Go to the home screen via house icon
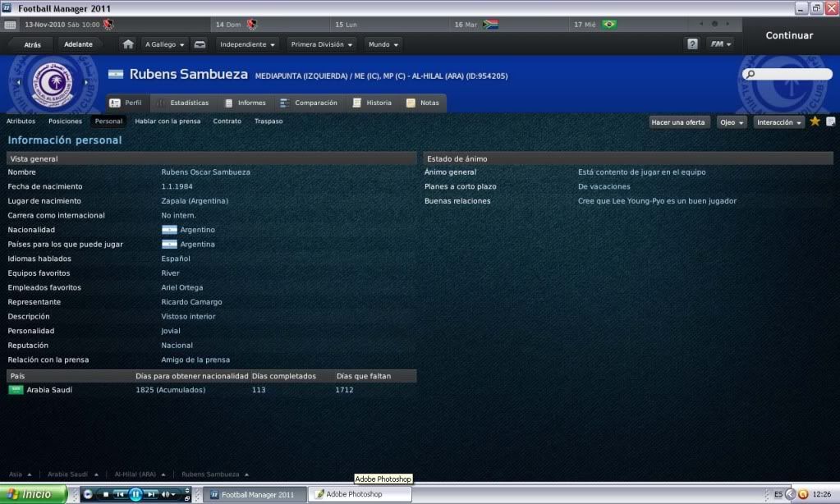The height and width of the screenshot is (504, 840). coord(128,44)
